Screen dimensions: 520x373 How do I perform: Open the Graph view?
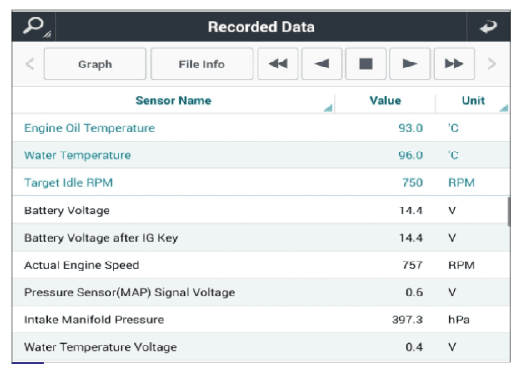[x=95, y=64]
